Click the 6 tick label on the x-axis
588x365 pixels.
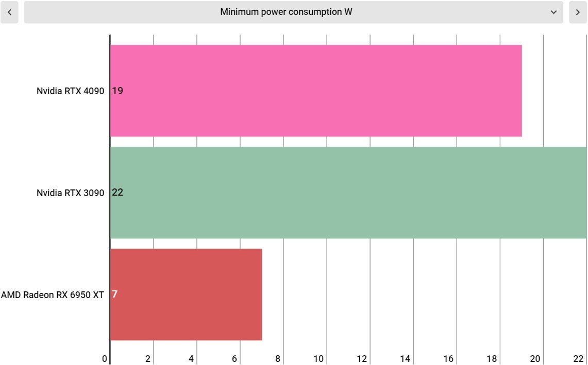(x=234, y=359)
